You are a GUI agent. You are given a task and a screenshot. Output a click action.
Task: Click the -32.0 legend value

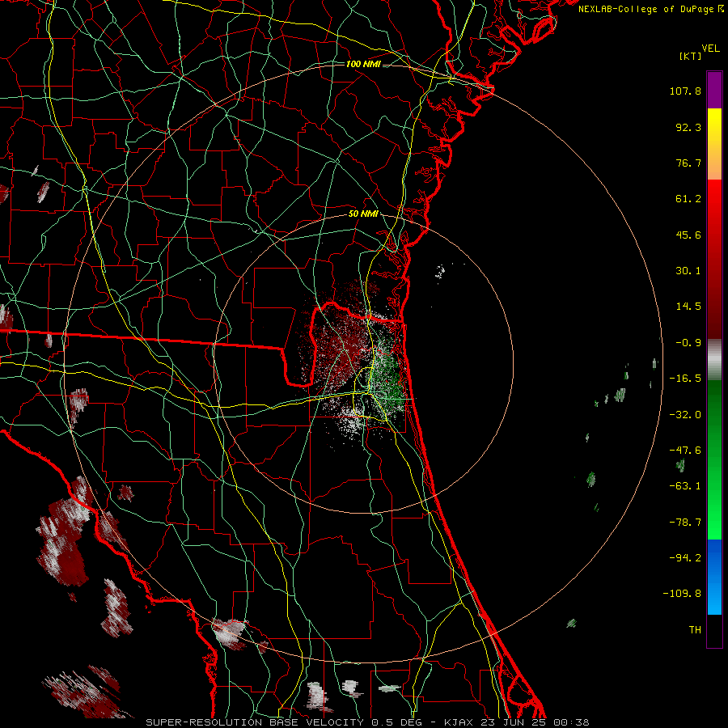tap(685, 415)
